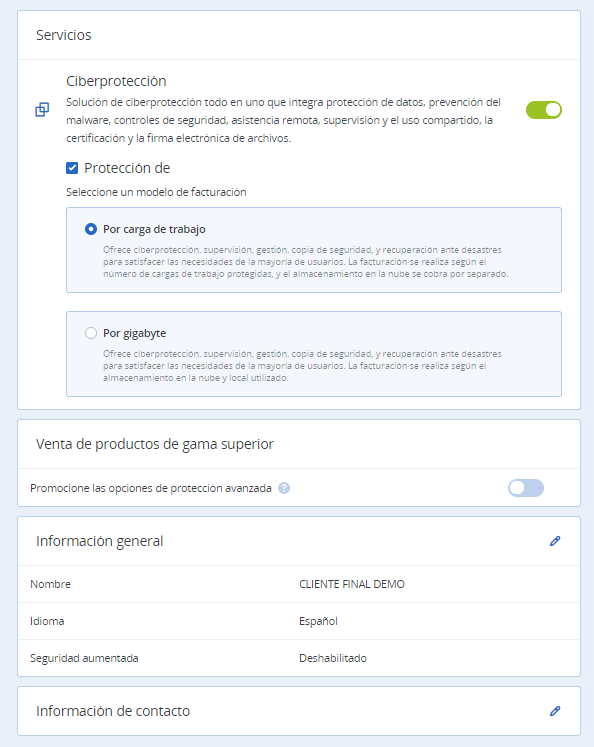Click the Ciberprotección service icon
Viewport: 594px width, 747px height.
(x=42, y=110)
